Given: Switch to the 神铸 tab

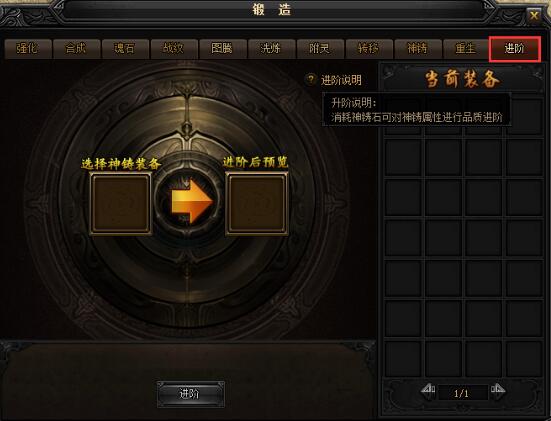Looking at the screenshot, I should coord(418,48).
